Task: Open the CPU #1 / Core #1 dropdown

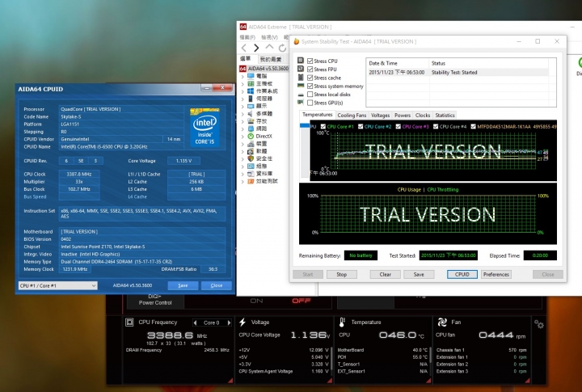Action: 58,285
